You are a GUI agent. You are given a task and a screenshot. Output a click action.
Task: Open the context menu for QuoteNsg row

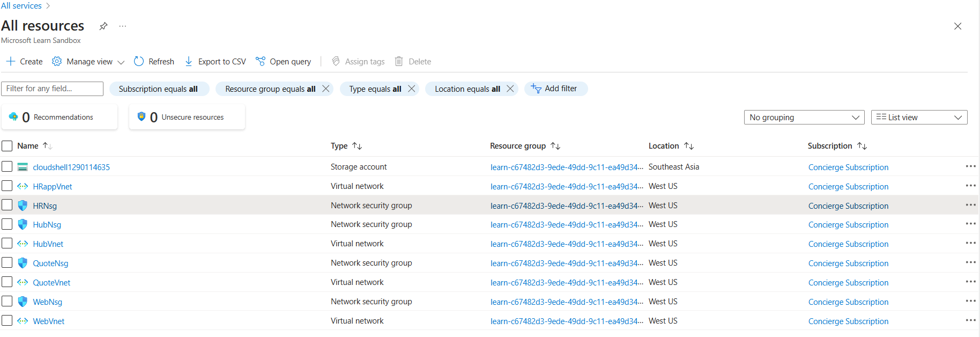coord(970,262)
